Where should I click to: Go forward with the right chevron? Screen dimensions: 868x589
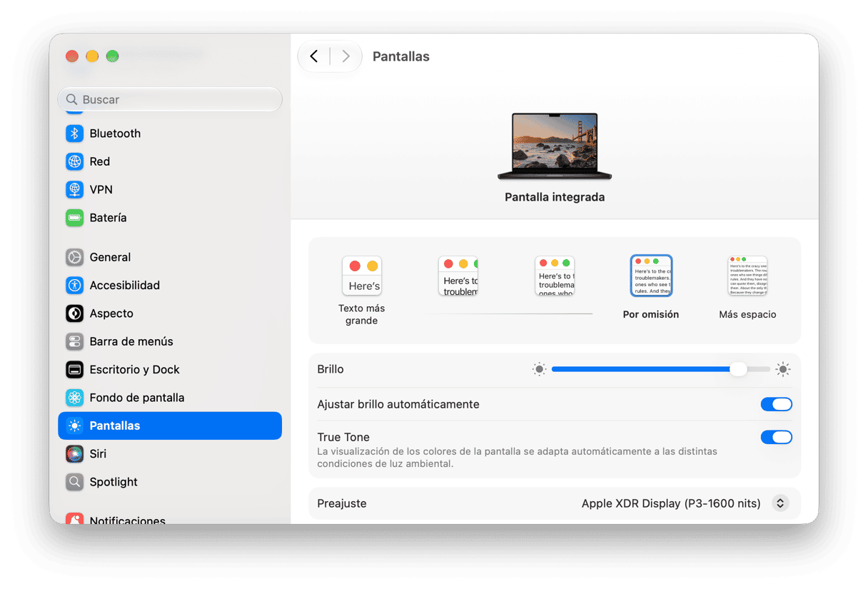[345, 56]
